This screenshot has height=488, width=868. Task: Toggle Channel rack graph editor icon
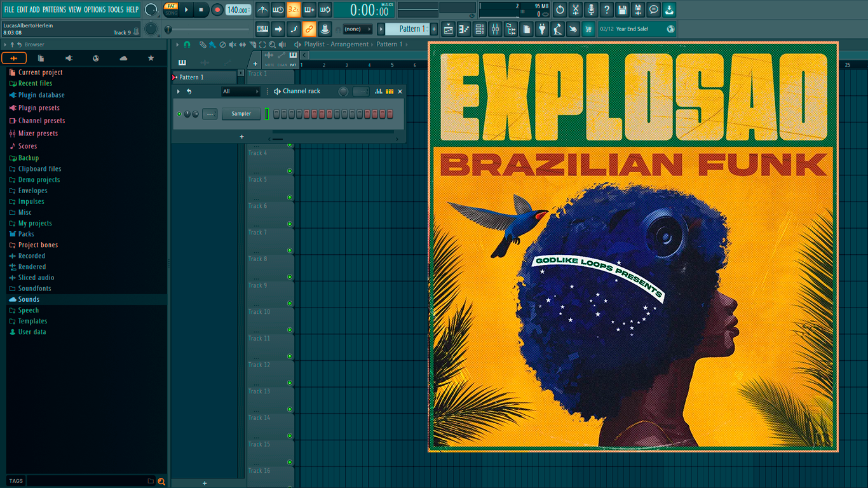[x=378, y=91]
